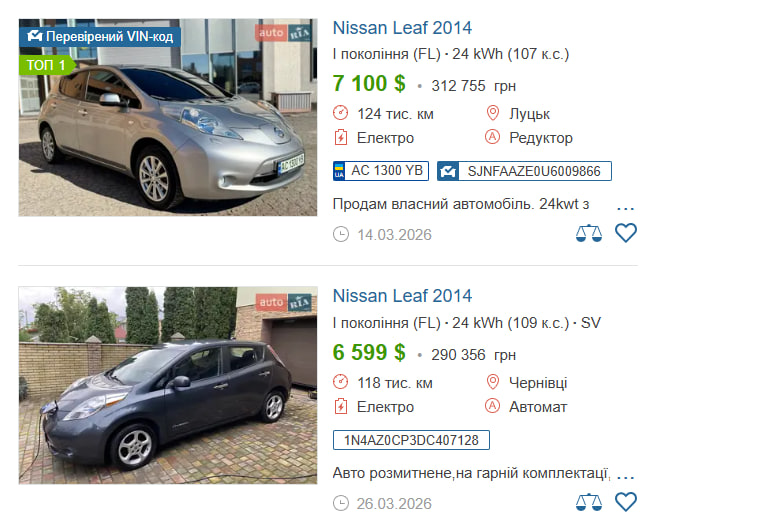Open the second Nissan Leaf 2014 title link
Screen dimensions: 780x532
(402, 296)
